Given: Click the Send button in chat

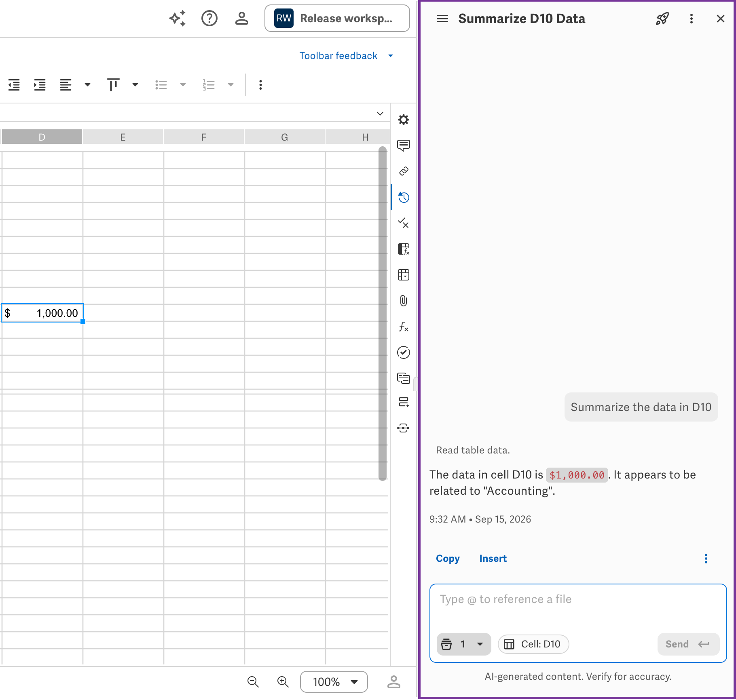Looking at the screenshot, I should coord(688,644).
